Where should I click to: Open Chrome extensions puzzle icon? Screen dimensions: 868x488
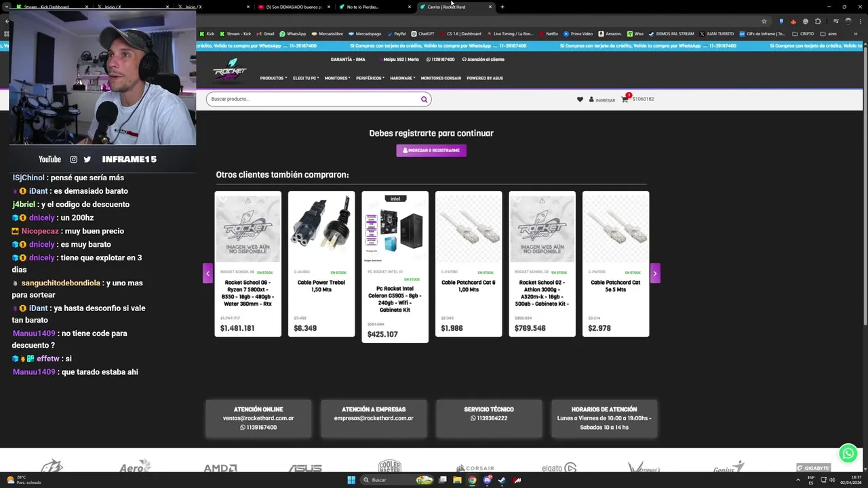pos(817,21)
